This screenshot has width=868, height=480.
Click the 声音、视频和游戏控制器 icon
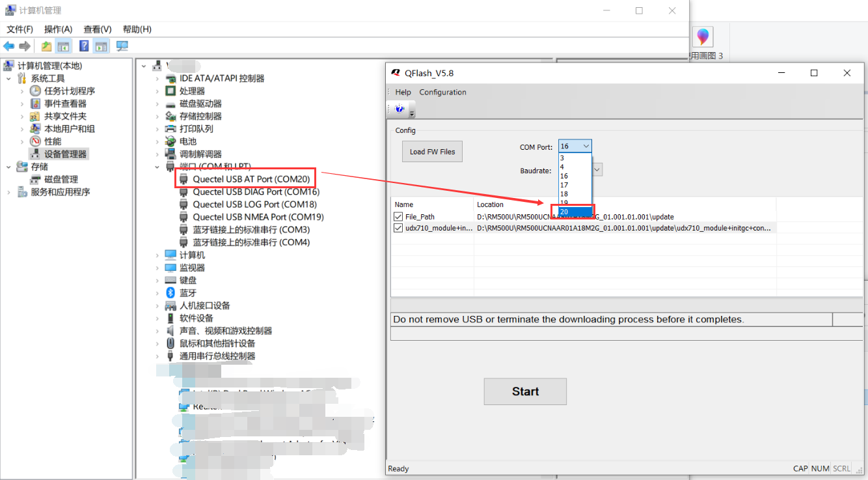pos(170,331)
